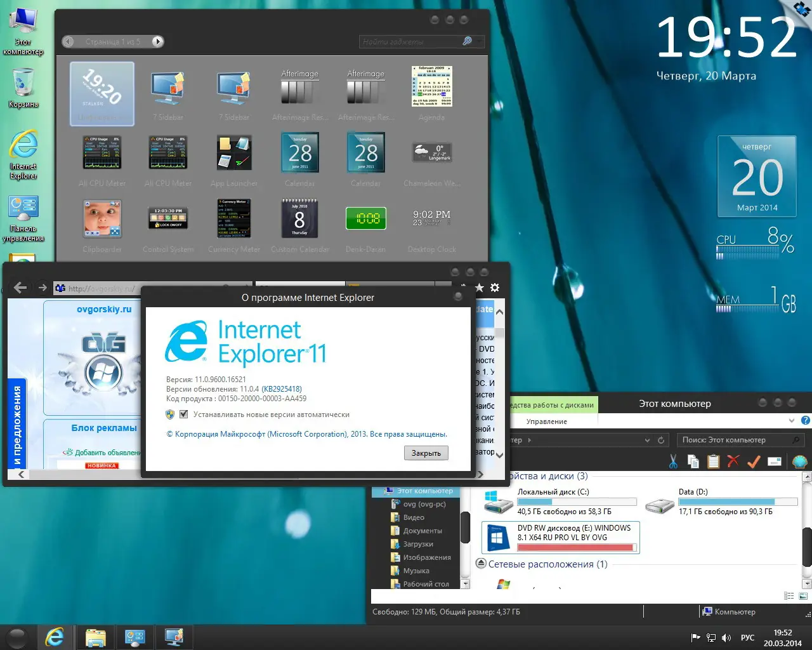
Task: Open the Explorer address bar history dropdown
Action: [647, 440]
